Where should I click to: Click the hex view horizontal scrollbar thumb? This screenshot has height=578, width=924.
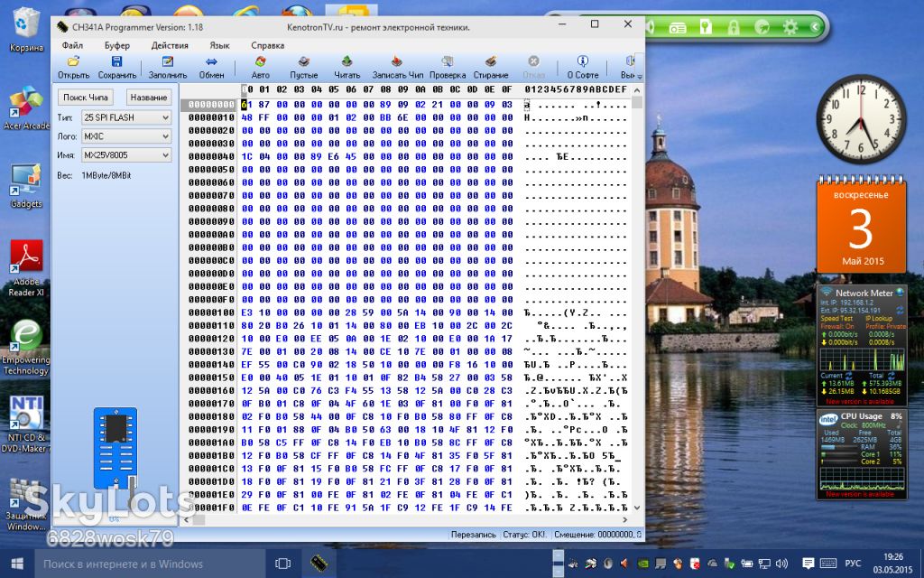pyautogui.click(x=199, y=520)
